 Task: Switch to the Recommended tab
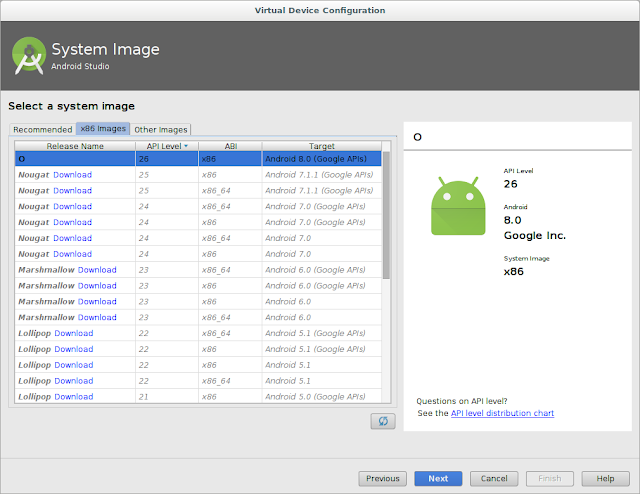[x=42, y=129]
